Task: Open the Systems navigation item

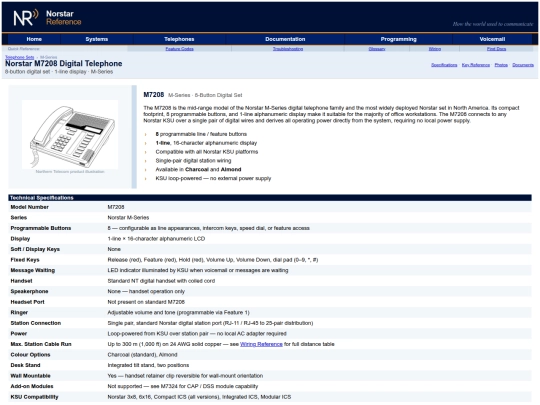Action: tap(96, 39)
